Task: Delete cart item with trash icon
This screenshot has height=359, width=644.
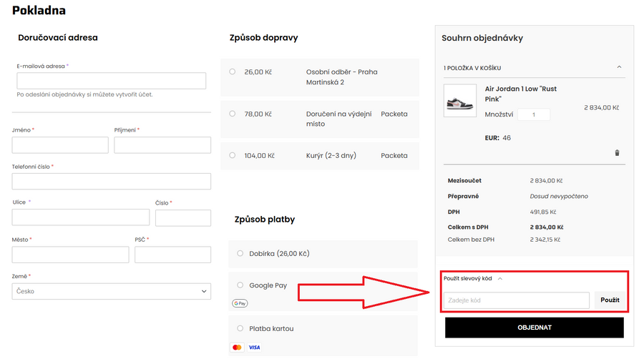Action: [617, 152]
